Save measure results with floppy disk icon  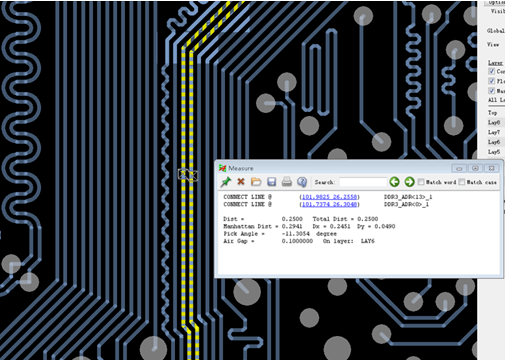click(272, 182)
